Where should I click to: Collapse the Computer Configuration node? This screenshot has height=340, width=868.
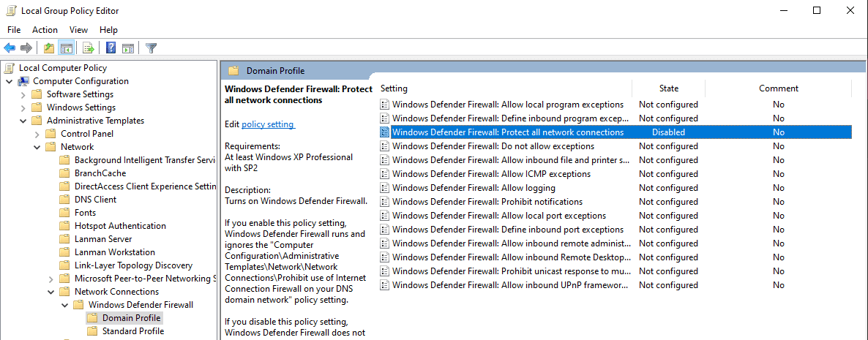click(10, 81)
